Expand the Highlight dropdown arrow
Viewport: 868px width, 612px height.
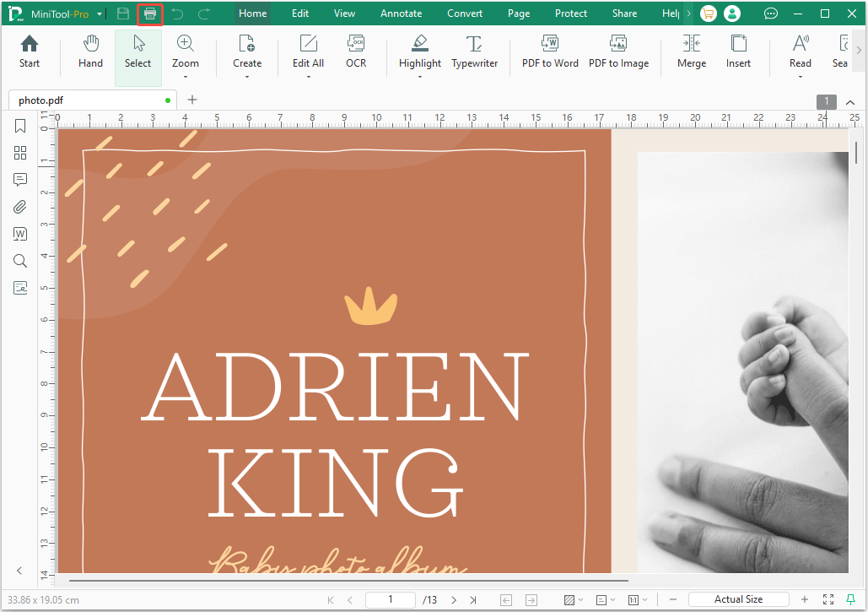pos(420,77)
